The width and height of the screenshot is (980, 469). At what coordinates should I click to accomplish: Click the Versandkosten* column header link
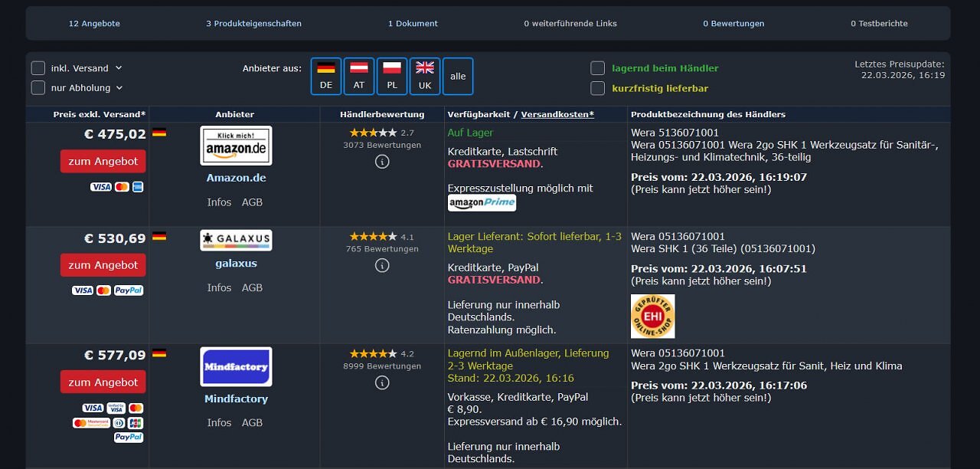point(557,115)
